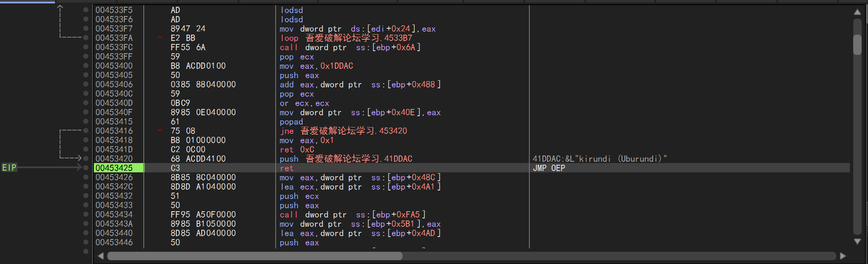Image resolution: width=868 pixels, height=264 pixels.
Task: Select the highlighted address 00453425
Action: click(114, 168)
